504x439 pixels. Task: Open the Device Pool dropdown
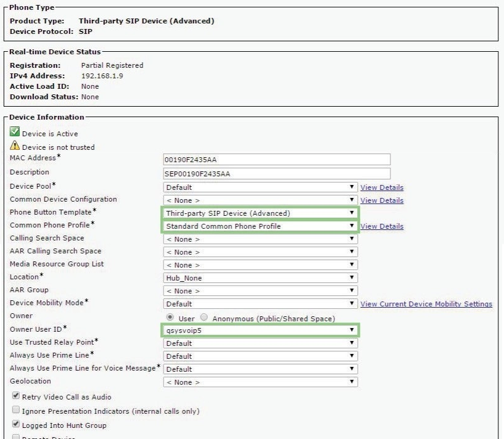click(260, 187)
